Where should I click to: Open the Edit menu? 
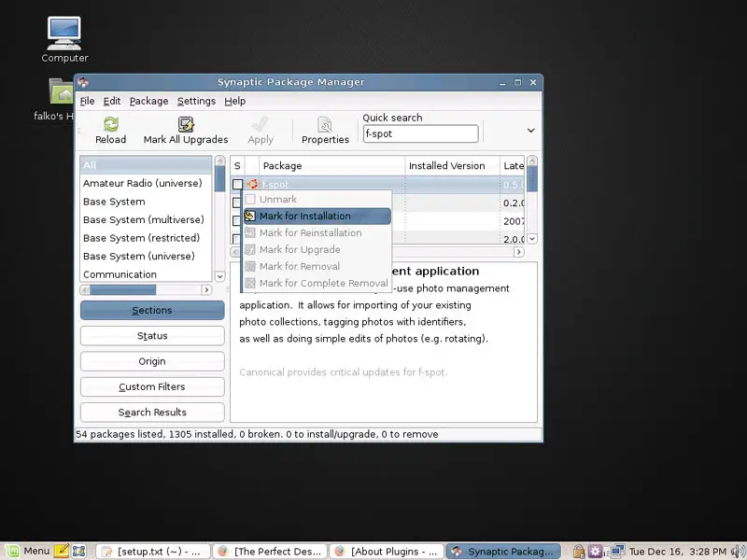tap(112, 101)
